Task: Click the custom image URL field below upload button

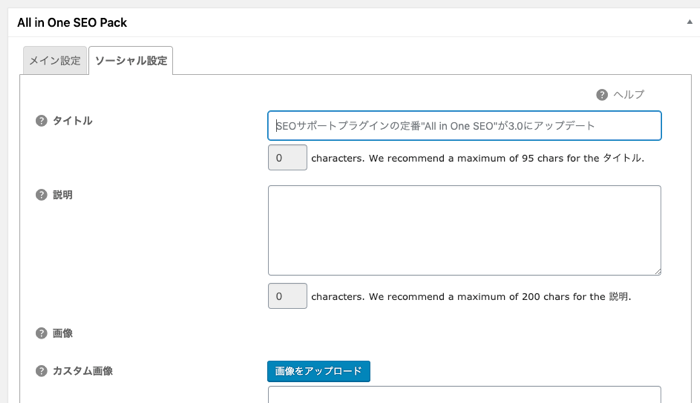Action: click(464, 395)
